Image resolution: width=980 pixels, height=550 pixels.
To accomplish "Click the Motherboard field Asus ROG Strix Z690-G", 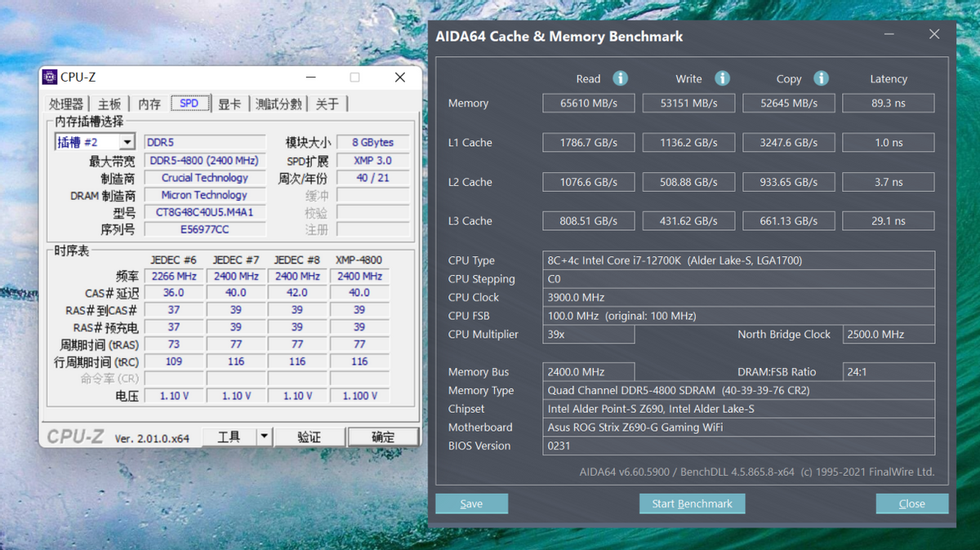I will point(739,427).
